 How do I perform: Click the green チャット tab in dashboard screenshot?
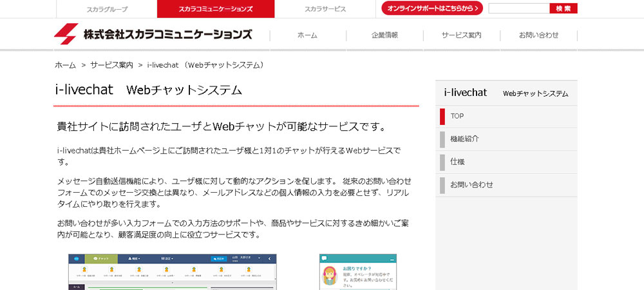101,259
